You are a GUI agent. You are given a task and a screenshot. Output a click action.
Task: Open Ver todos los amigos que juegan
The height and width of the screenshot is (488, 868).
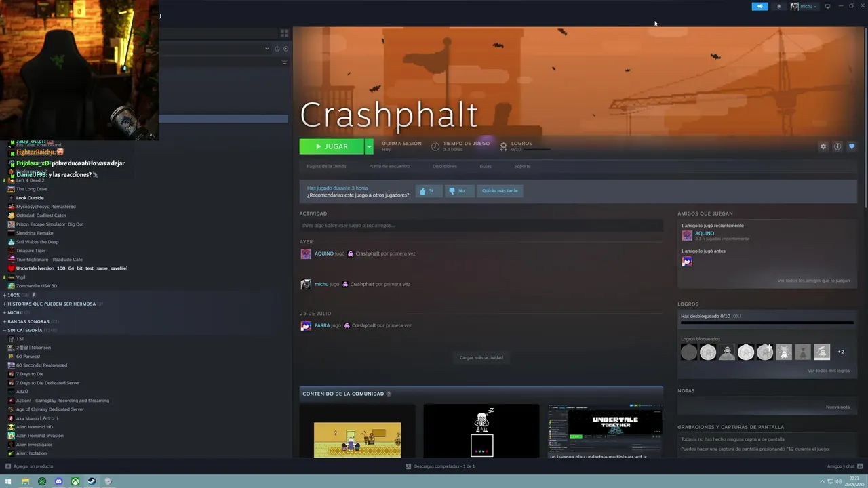[813, 281]
